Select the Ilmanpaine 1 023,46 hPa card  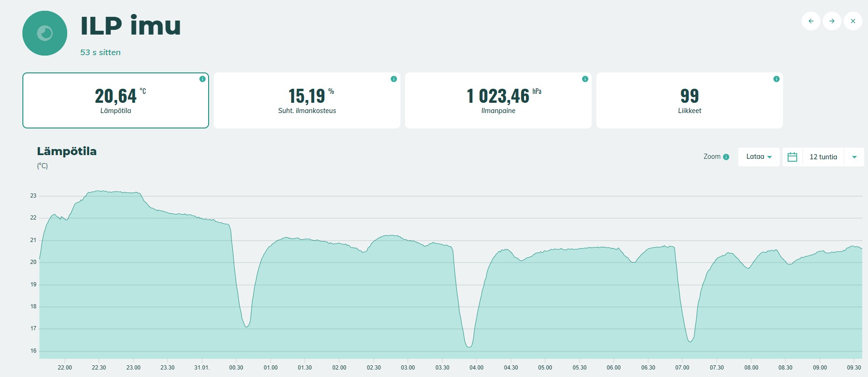[x=498, y=100]
